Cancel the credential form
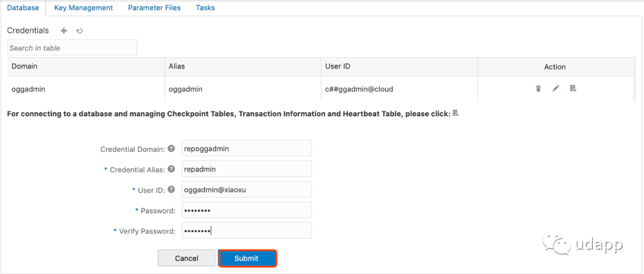 [187, 258]
